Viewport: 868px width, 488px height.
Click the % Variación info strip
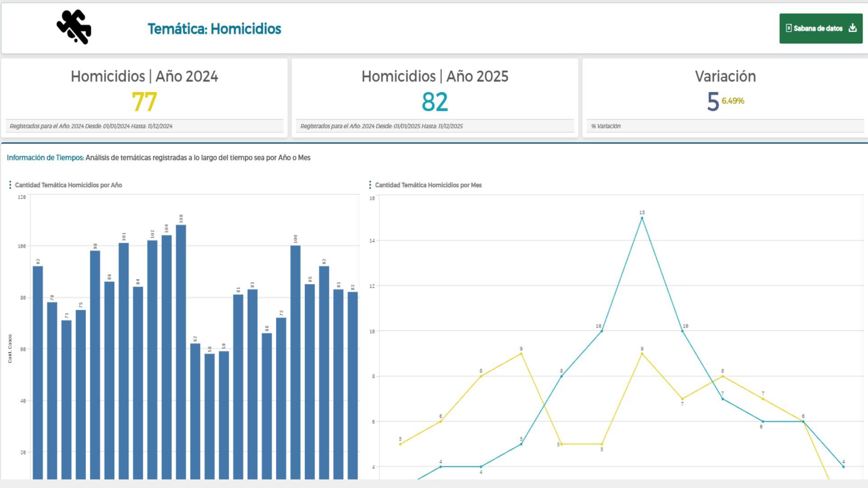click(606, 127)
